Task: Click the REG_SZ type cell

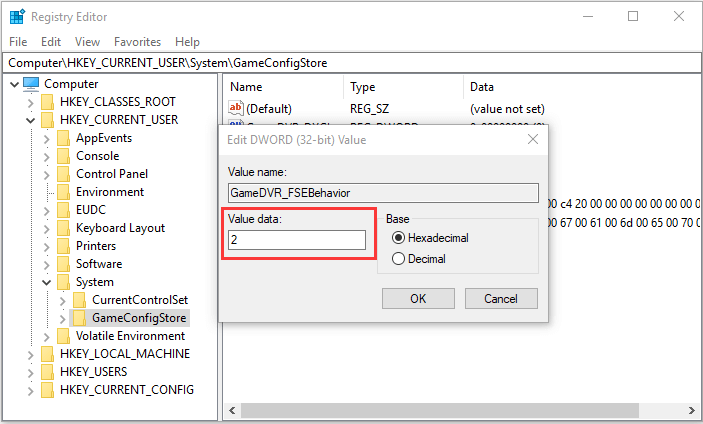Action: [x=369, y=109]
